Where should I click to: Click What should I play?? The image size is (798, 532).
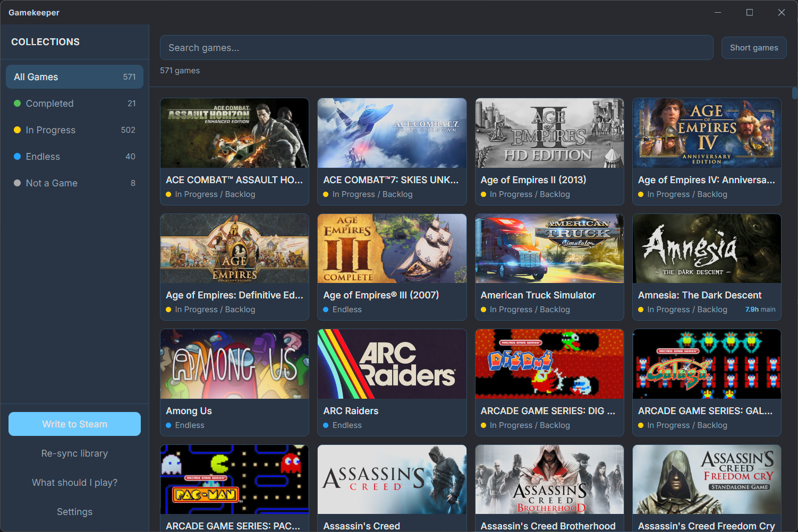coord(74,483)
